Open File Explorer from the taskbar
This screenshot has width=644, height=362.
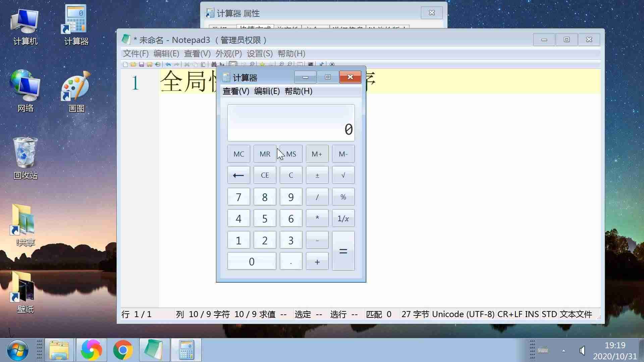[59, 350]
